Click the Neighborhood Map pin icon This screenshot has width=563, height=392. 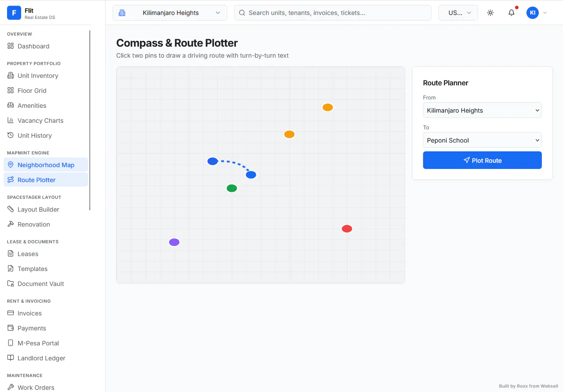coord(11,165)
